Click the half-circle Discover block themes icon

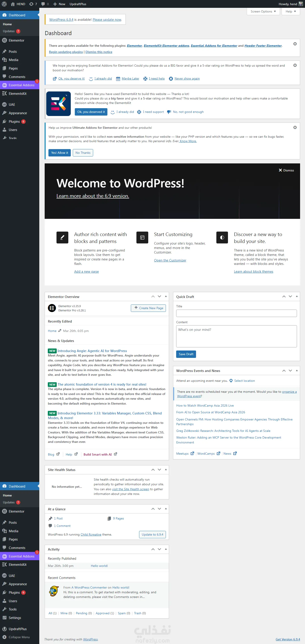222,237
